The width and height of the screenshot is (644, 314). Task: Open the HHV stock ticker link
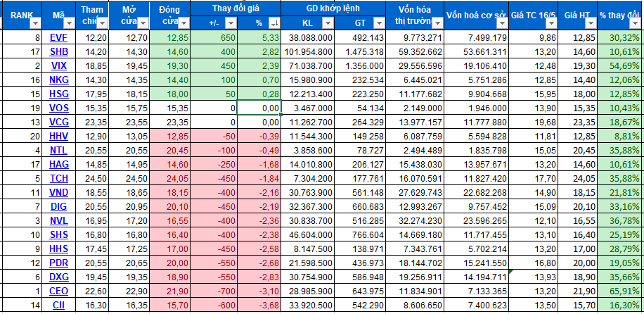tap(59, 136)
